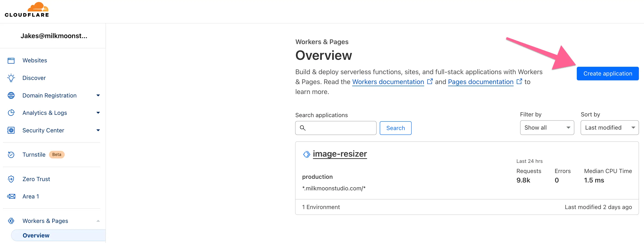
Task: Select the Analytics & Logs pie chart icon
Action: point(11,113)
